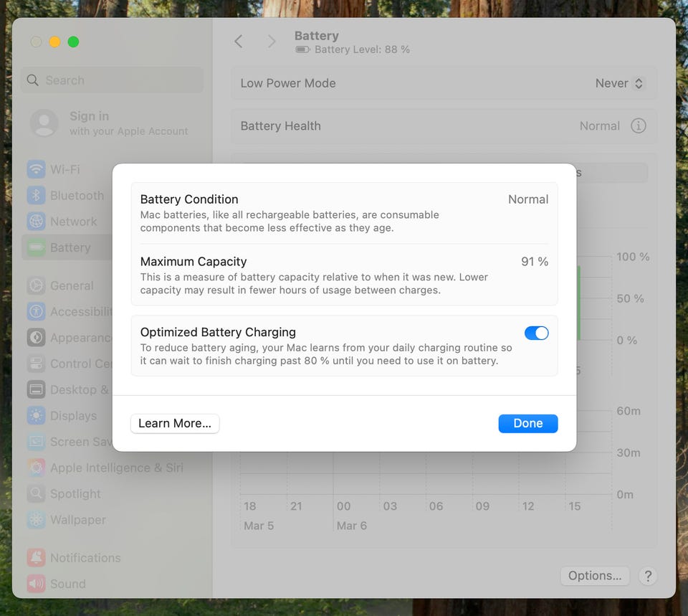Click the Maximum Capacity heading
688x616 pixels.
coord(193,262)
